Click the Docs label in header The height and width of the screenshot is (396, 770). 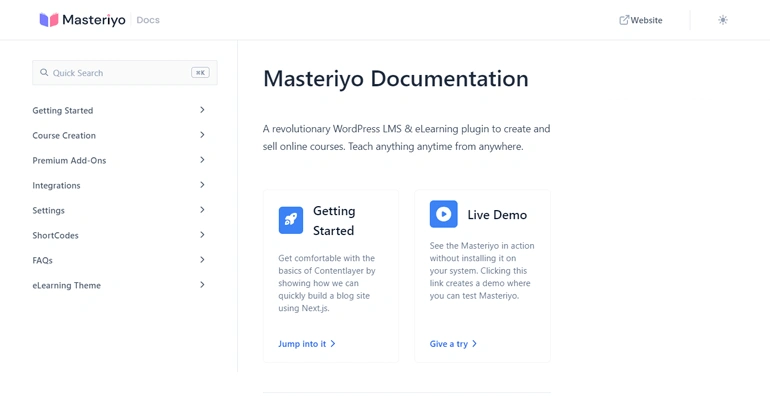tap(148, 20)
